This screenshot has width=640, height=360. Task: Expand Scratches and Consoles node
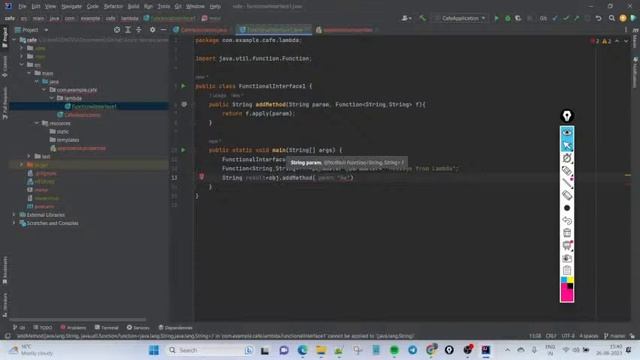point(14,223)
